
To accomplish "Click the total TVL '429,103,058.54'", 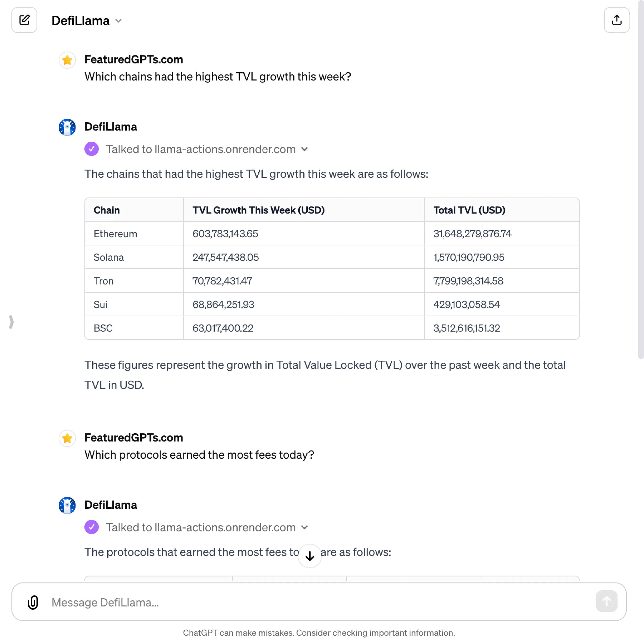I will (x=467, y=305).
